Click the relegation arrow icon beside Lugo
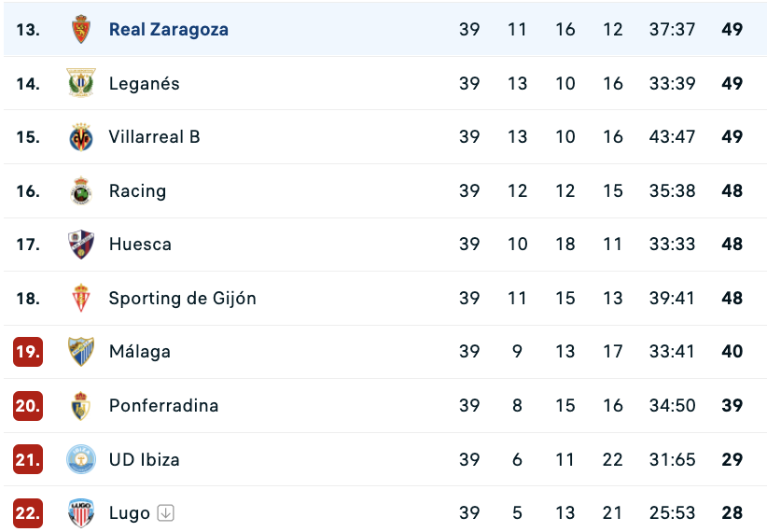The image size is (767, 532). tap(166, 513)
